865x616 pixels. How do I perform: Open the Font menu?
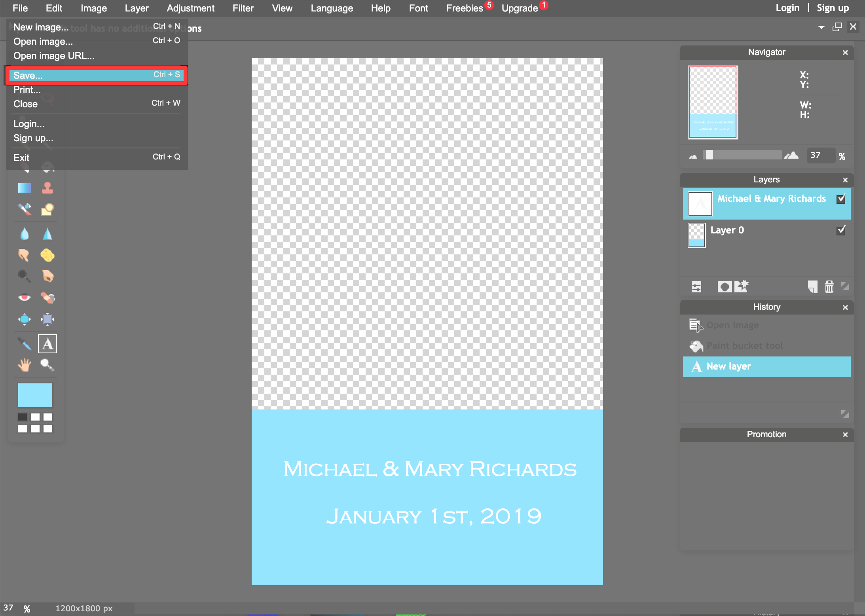coord(418,8)
